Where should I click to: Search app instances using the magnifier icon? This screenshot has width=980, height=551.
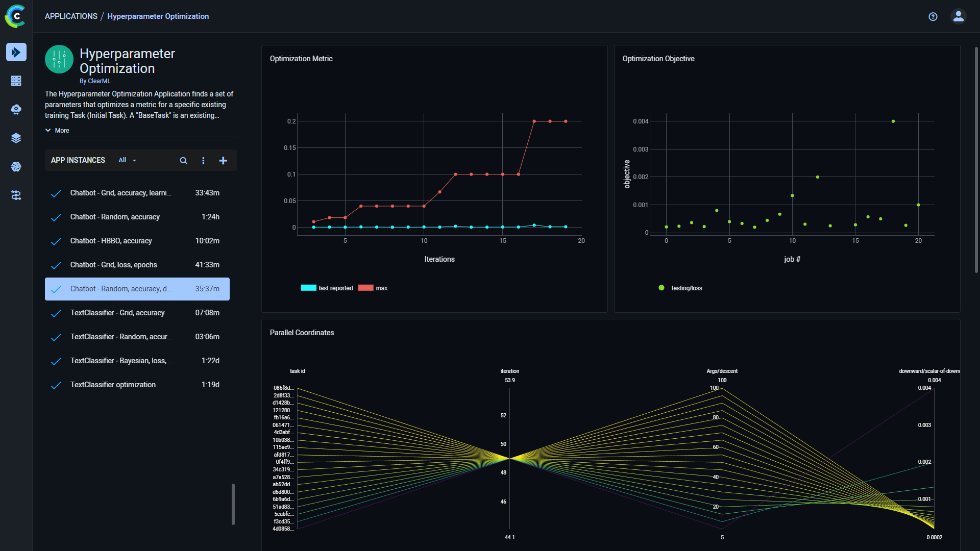click(x=183, y=160)
